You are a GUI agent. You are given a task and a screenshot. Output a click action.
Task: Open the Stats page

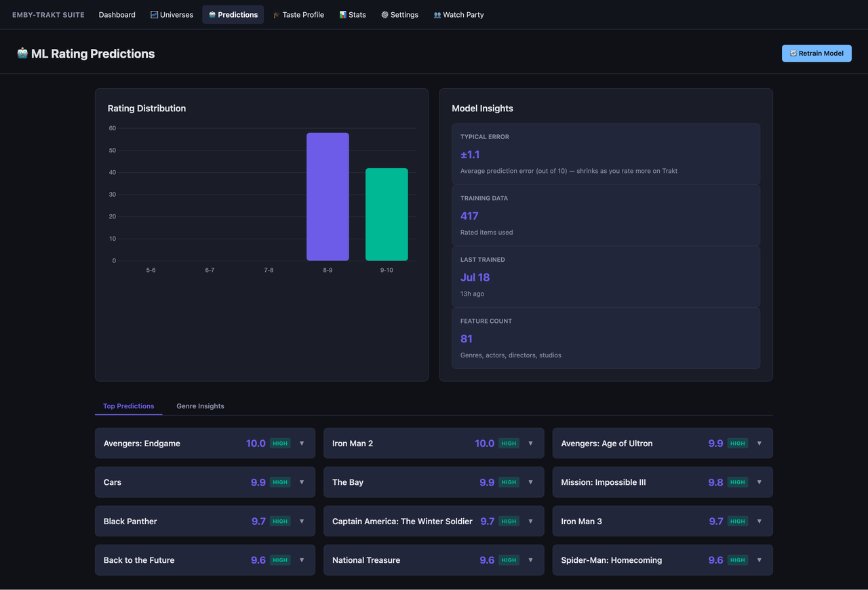[x=353, y=14]
